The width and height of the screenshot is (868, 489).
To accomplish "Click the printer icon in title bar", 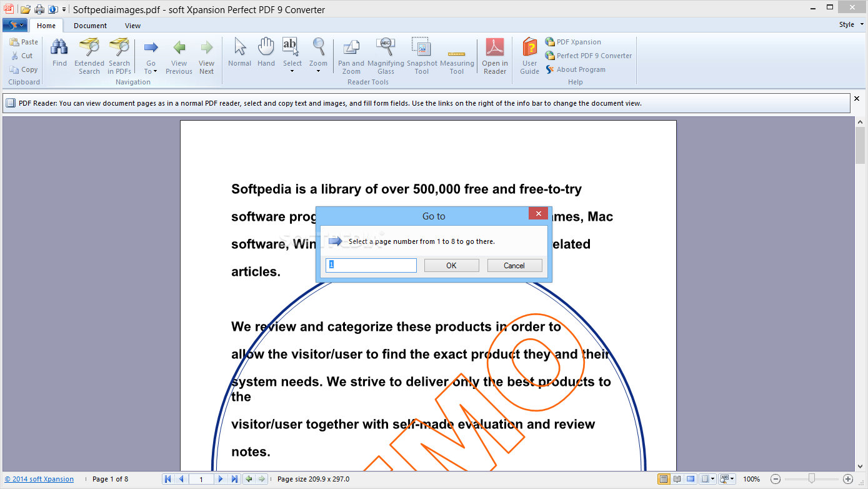I will click(39, 9).
